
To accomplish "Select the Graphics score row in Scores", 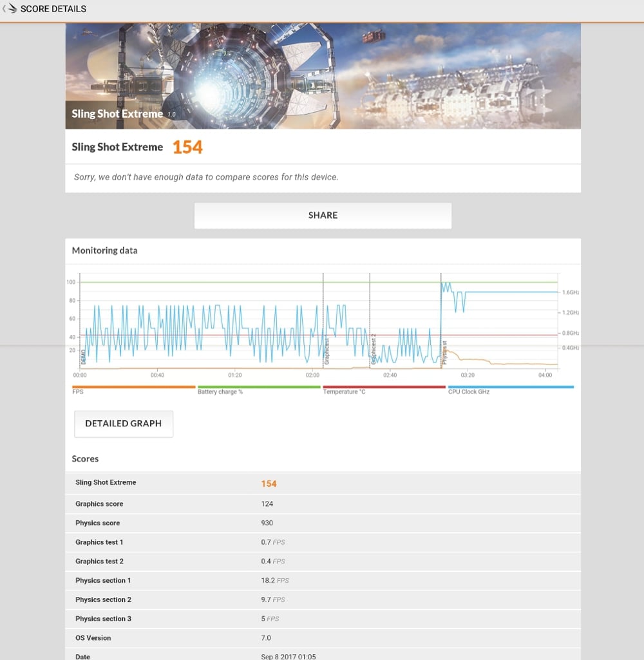I will pyautogui.click(x=323, y=504).
